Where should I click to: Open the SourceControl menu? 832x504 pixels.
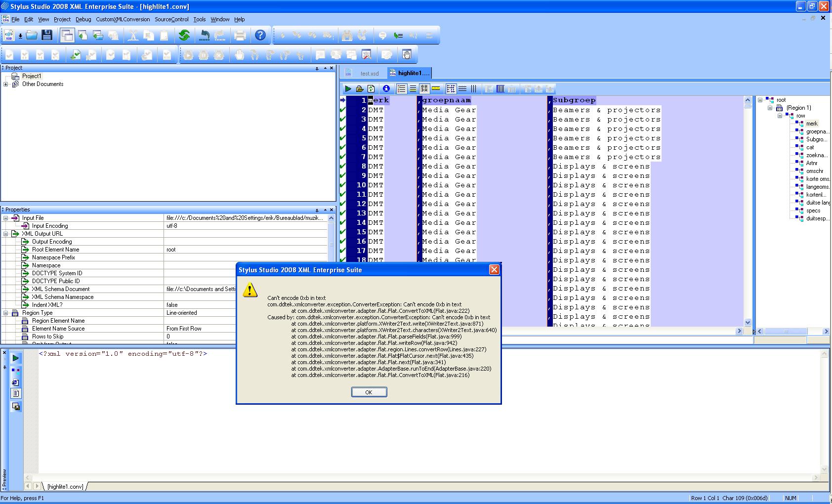click(x=171, y=19)
